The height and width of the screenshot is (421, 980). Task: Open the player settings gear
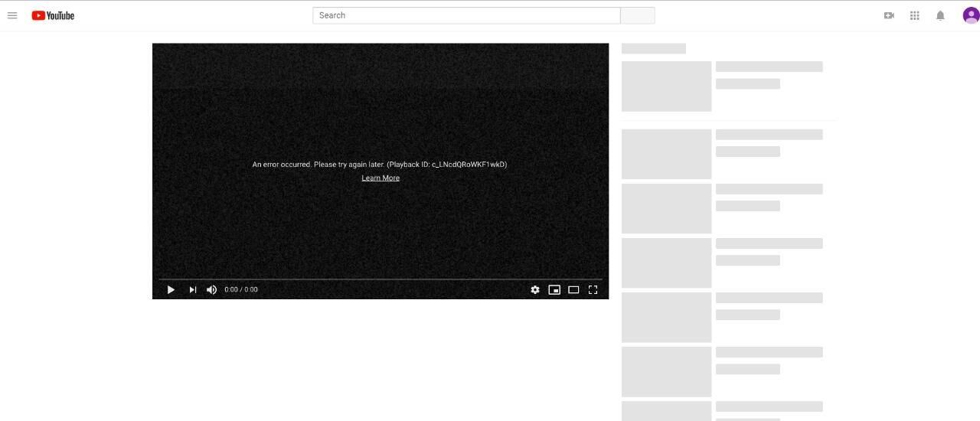click(535, 289)
